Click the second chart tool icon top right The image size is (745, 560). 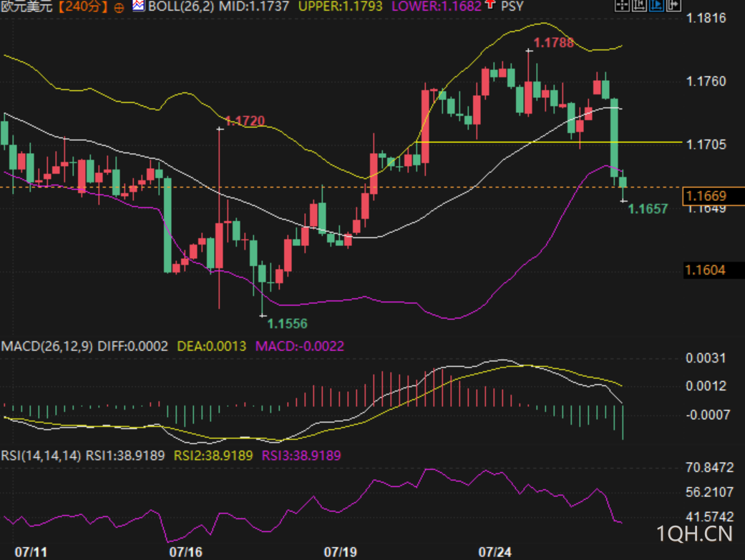click(639, 5)
